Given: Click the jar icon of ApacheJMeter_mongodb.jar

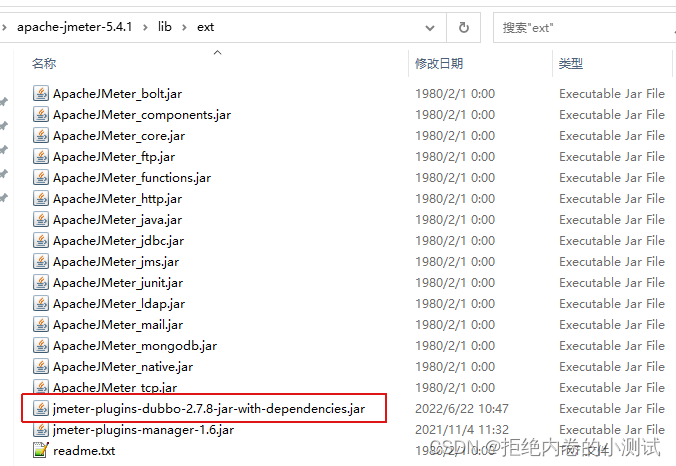Looking at the screenshot, I should [41, 346].
